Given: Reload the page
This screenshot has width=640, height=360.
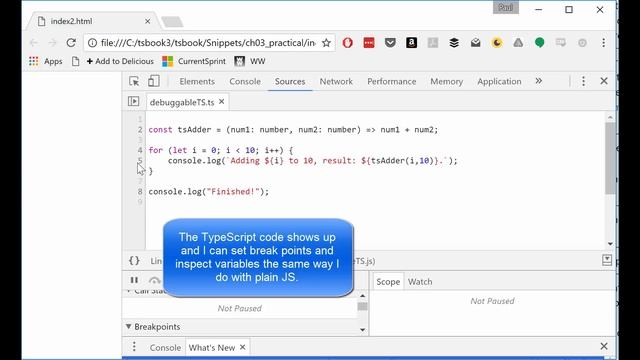Looking at the screenshot, I should [71, 42].
